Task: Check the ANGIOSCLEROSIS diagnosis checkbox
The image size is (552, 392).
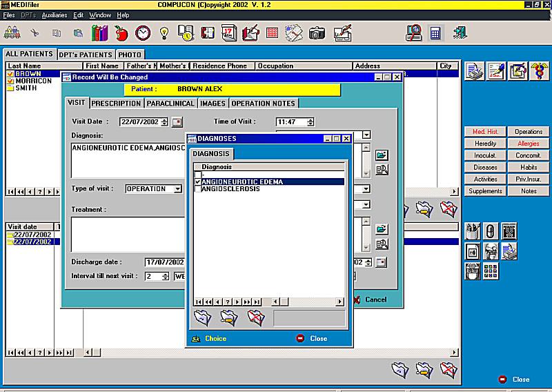Action: tap(198, 189)
